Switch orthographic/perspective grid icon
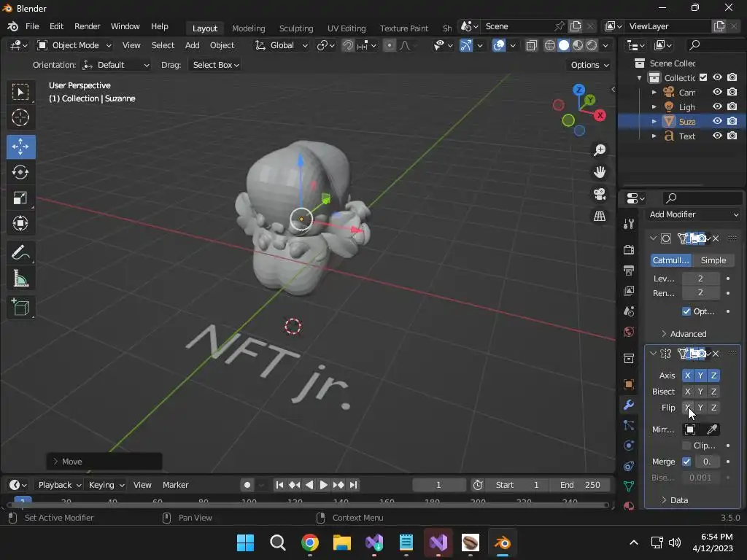This screenshot has height=560, width=747. pyautogui.click(x=600, y=216)
